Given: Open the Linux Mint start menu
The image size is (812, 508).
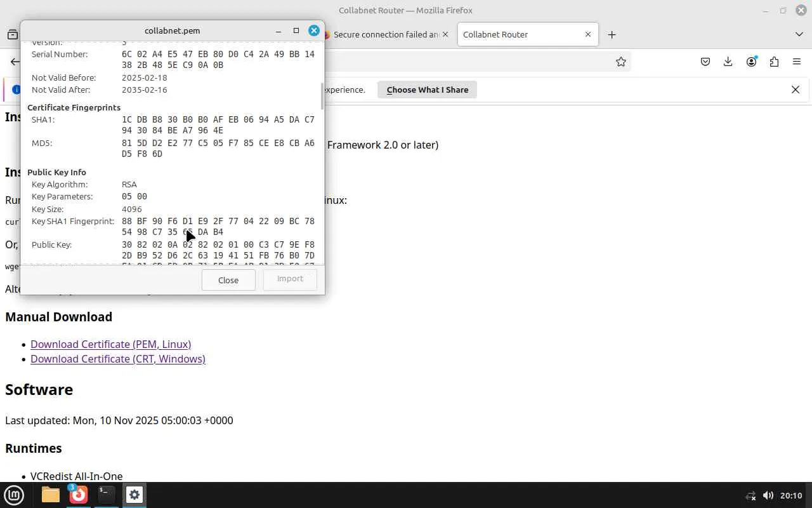Looking at the screenshot, I should point(14,495).
